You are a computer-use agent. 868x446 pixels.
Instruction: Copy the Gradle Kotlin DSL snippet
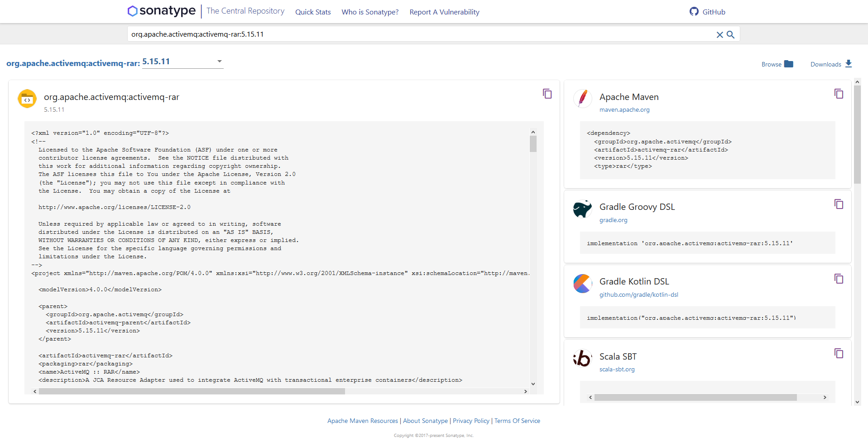[x=839, y=279]
